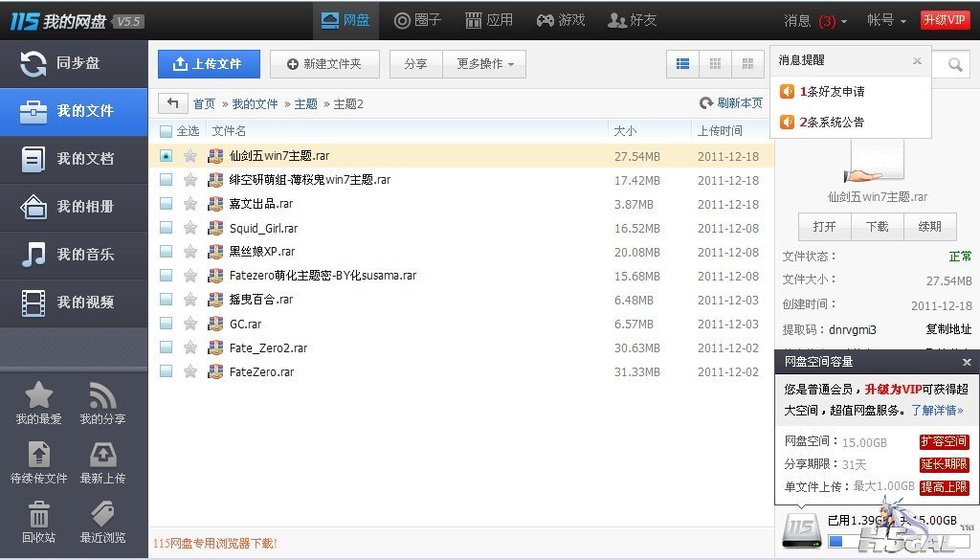Click the 分享 share button
Image resolution: width=980 pixels, height=560 pixels.
coord(415,64)
